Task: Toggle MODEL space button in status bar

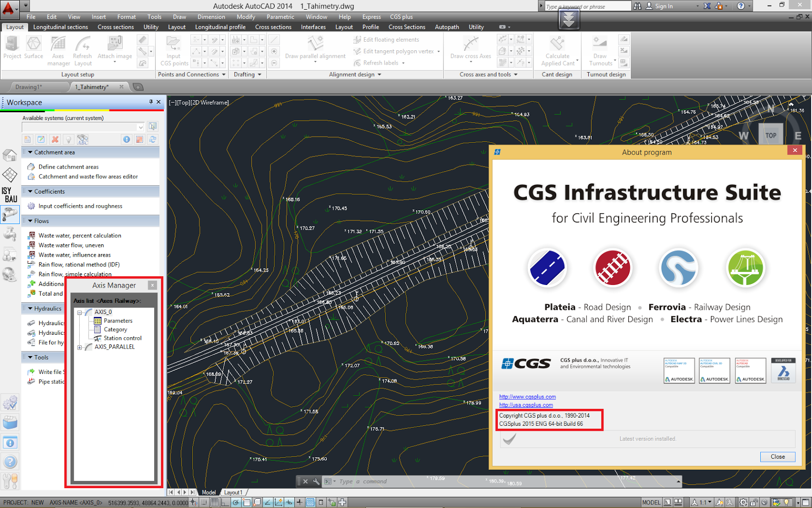Action: click(651, 502)
